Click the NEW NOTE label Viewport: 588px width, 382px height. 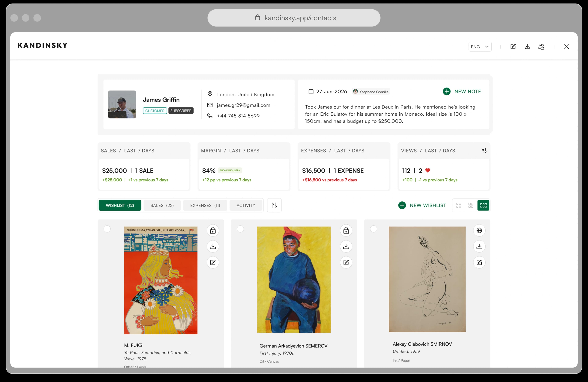pyautogui.click(x=467, y=92)
